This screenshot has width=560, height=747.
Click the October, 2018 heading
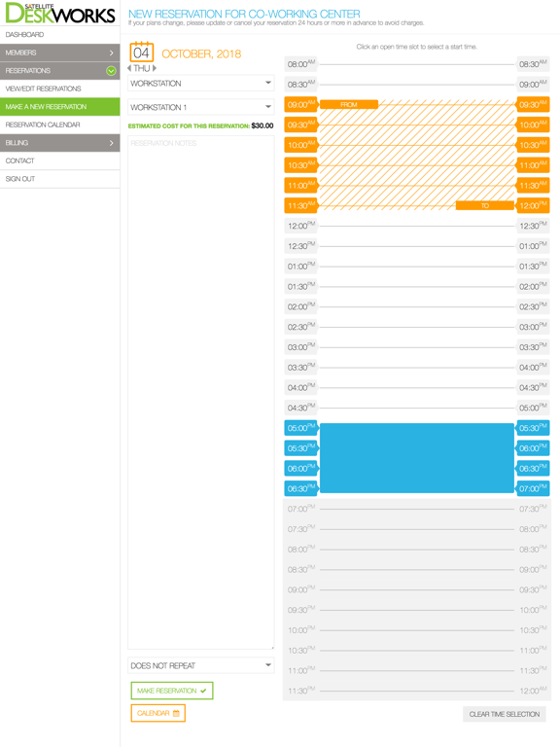tap(201, 53)
